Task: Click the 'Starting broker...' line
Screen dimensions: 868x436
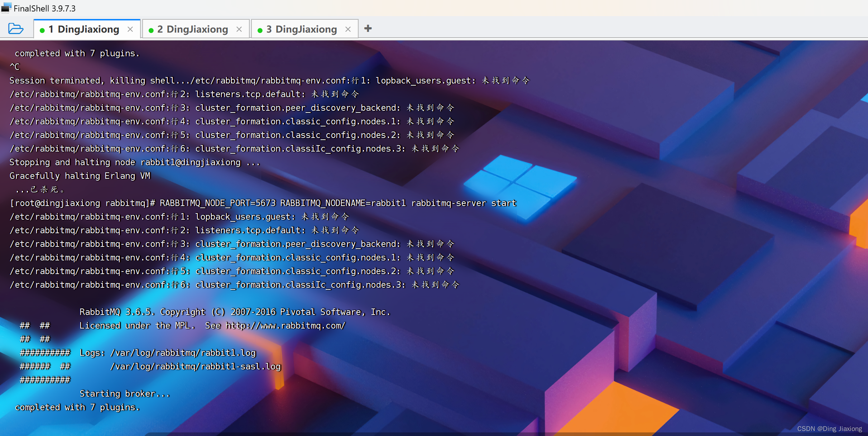Action: pyautogui.click(x=125, y=394)
